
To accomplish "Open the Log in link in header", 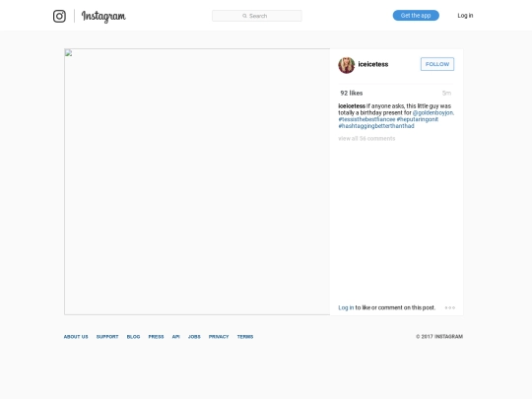I will click(465, 16).
